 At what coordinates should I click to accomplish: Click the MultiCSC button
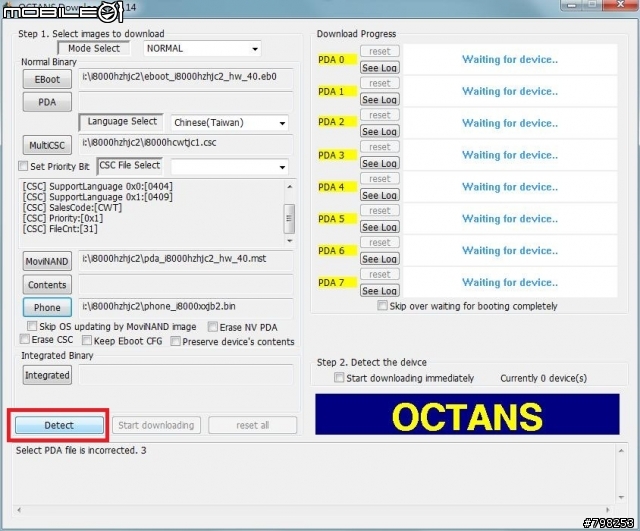click(x=47, y=145)
